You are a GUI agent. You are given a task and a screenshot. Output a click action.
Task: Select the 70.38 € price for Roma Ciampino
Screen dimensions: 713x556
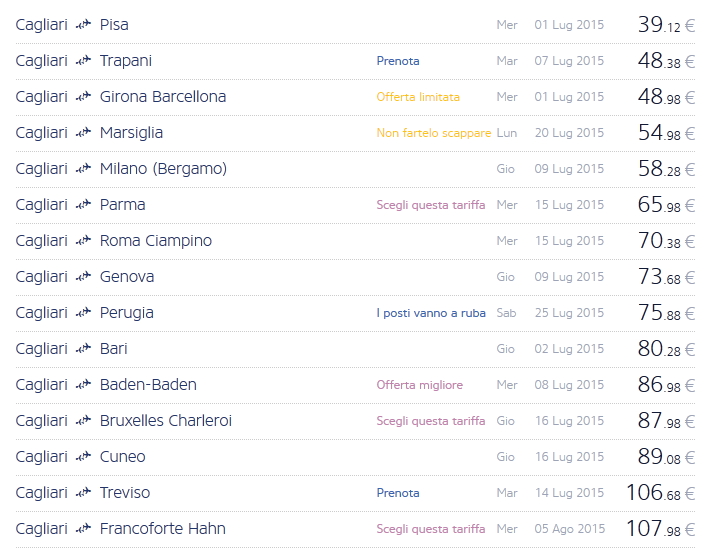coord(665,241)
